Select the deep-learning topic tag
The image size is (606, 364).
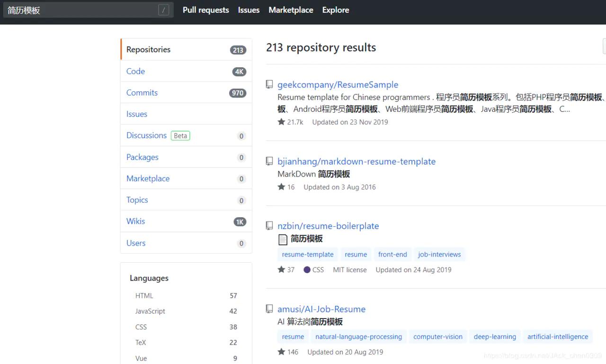click(x=495, y=337)
